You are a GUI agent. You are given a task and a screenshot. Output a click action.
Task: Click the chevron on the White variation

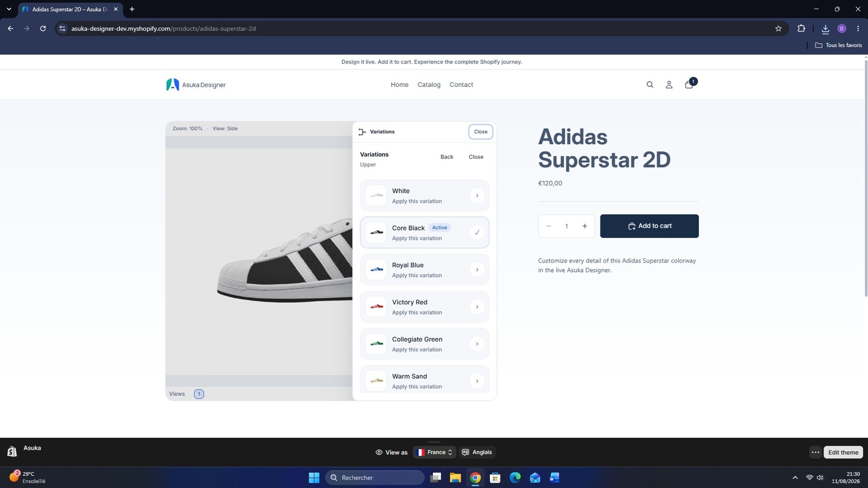[x=477, y=196]
